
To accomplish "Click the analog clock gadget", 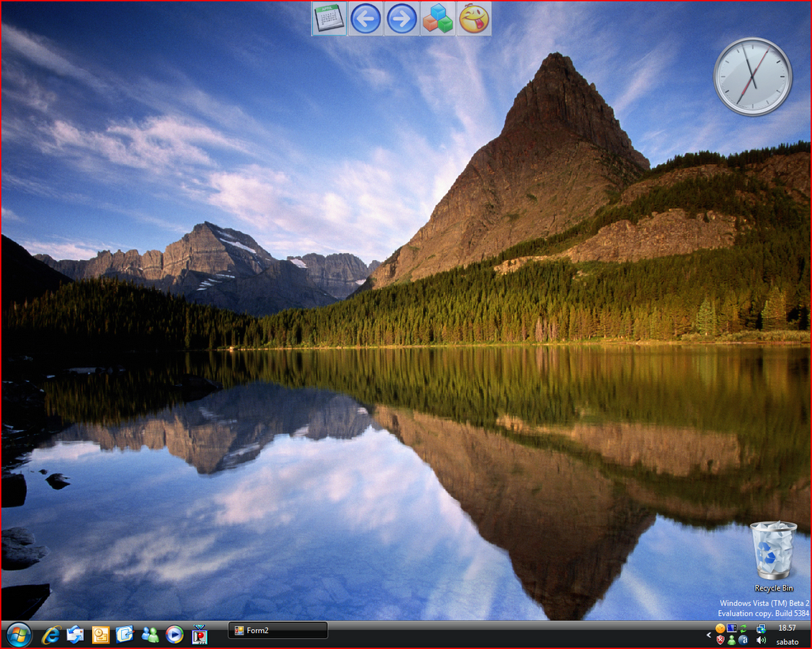I will 753,77.
